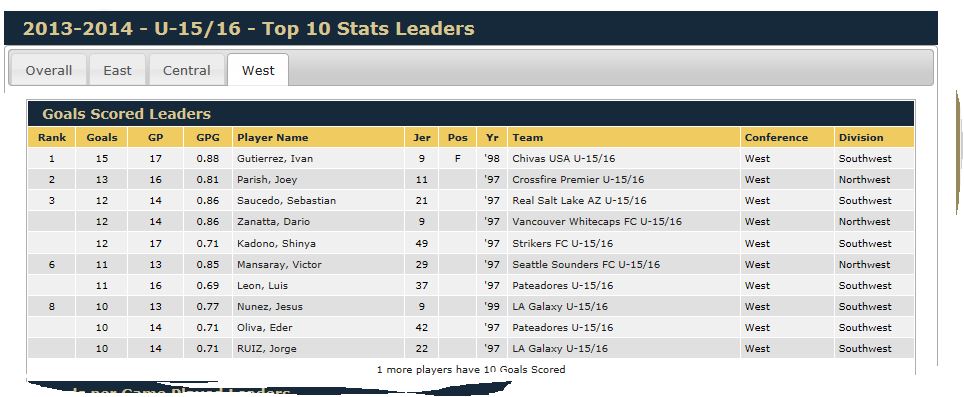
Task: Click the Goals column header
Action: click(x=102, y=138)
